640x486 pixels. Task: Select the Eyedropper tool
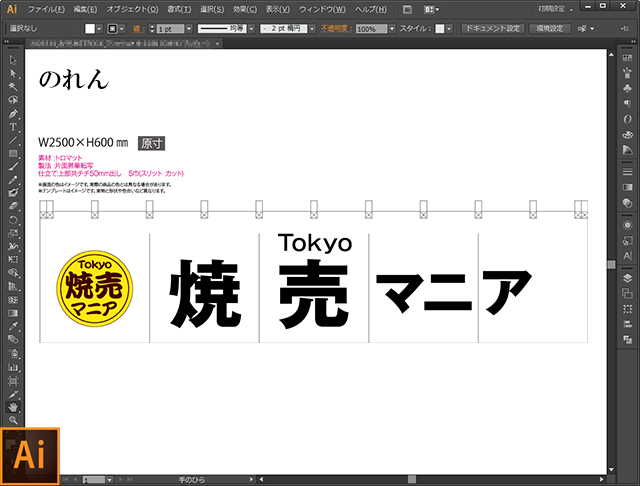click(13, 326)
